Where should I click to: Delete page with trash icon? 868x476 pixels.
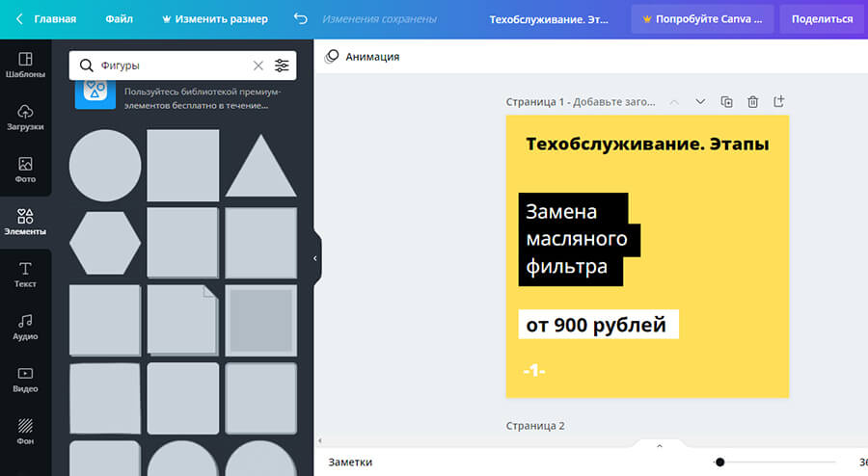coord(753,101)
